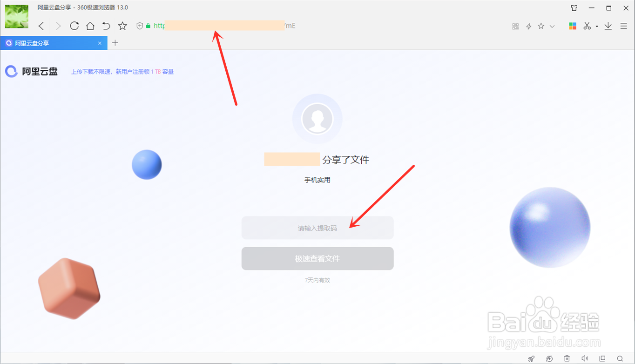The image size is (635, 364).
Task: Click the trash can icon in status bar
Action: (x=567, y=358)
